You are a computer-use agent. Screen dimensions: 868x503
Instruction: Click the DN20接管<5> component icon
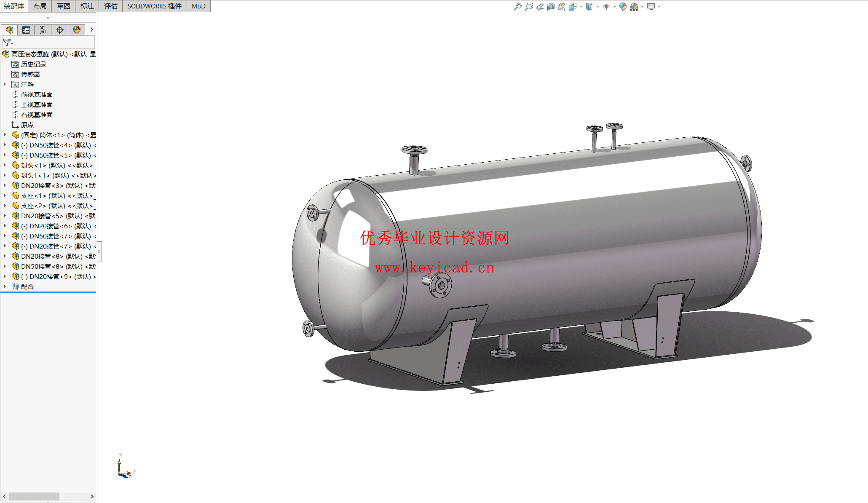[15, 216]
